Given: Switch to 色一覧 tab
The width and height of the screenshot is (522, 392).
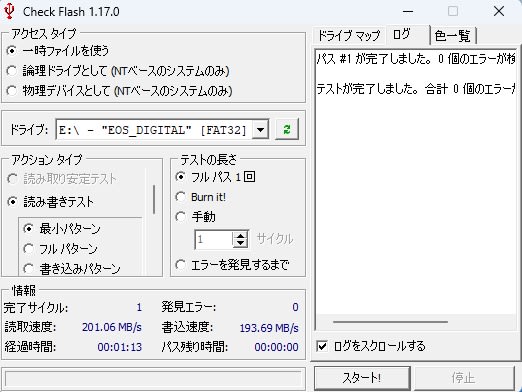Looking at the screenshot, I should tap(453, 36).
